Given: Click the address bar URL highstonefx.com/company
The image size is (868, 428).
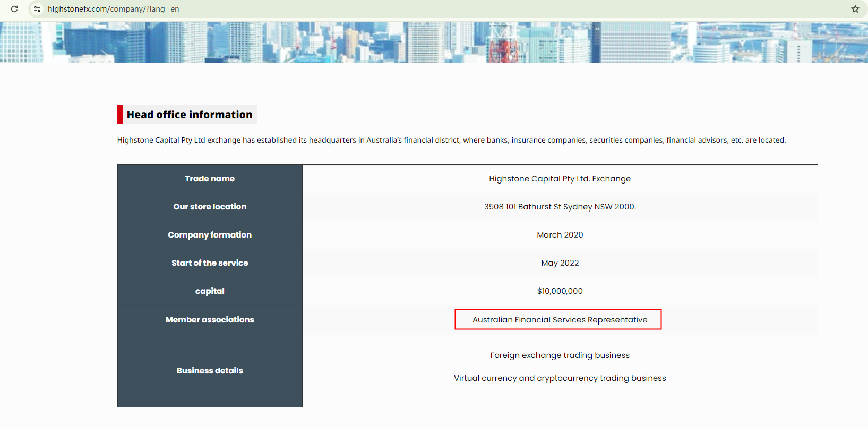Looking at the screenshot, I should (x=114, y=9).
